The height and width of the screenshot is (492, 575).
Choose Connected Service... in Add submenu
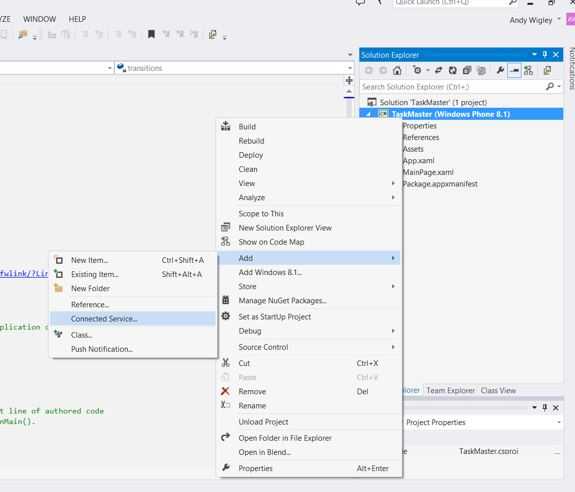[x=133, y=319]
